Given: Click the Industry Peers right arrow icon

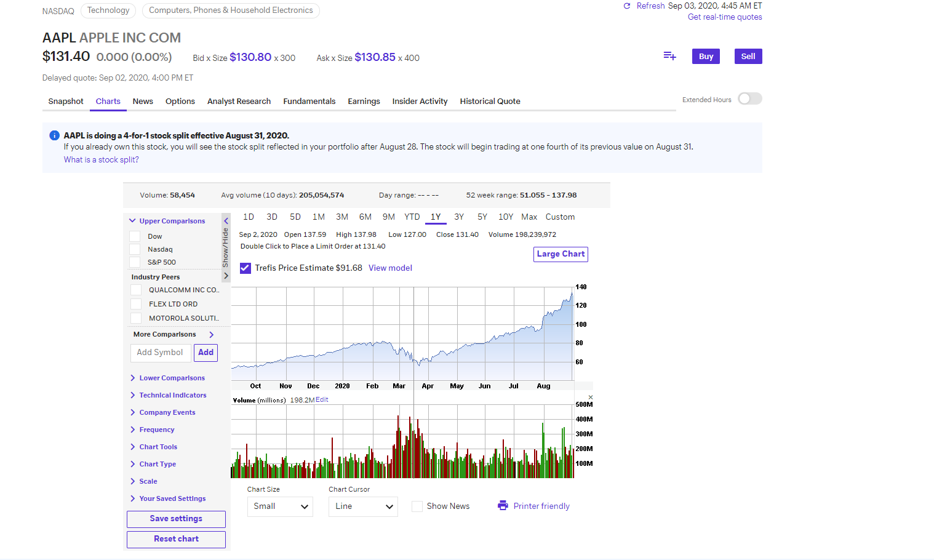Looking at the screenshot, I should click(x=226, y=276).
